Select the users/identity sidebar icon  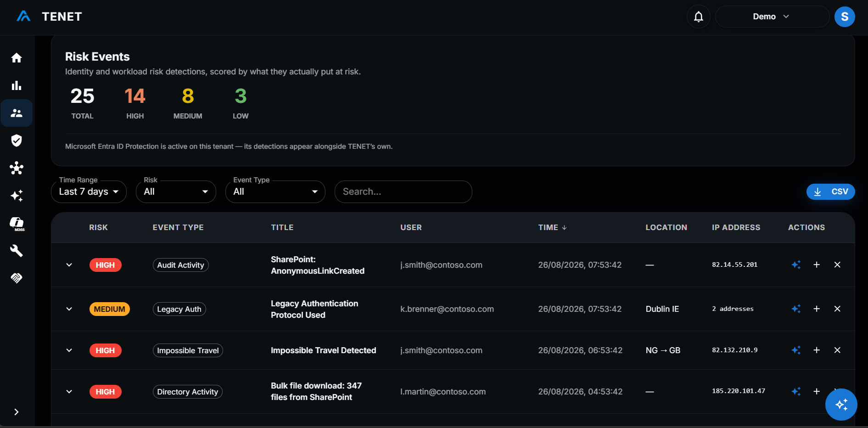[17, 113]
